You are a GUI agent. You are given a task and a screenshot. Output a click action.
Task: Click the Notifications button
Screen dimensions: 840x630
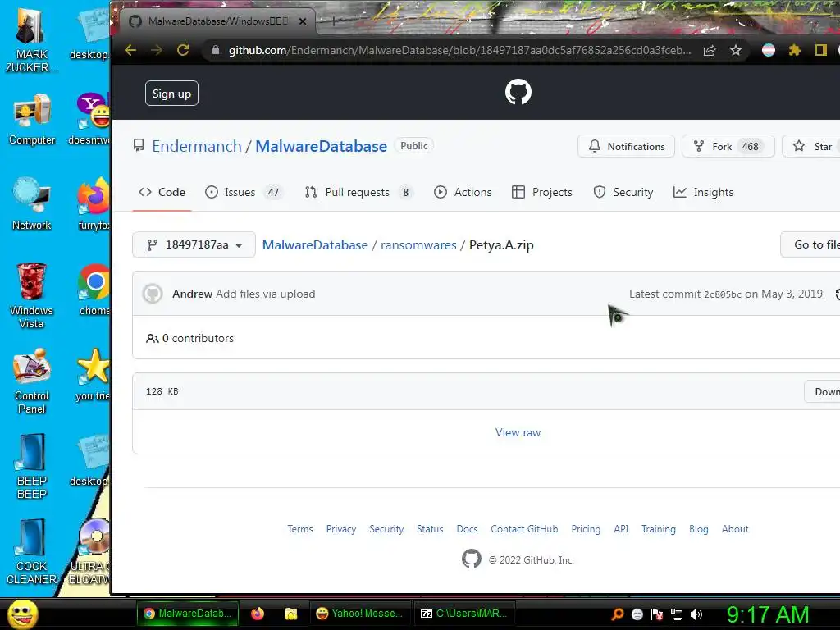point(626,146)
